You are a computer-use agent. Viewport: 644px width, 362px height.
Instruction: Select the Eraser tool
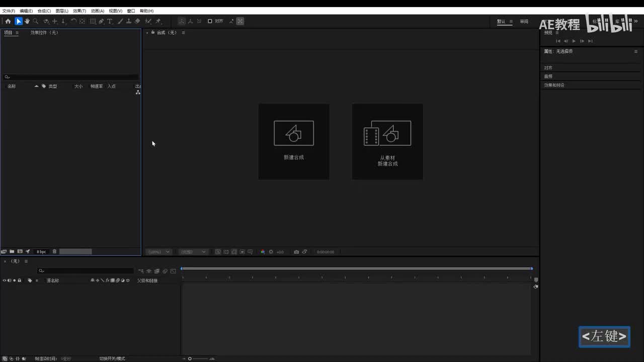[137, 21]
